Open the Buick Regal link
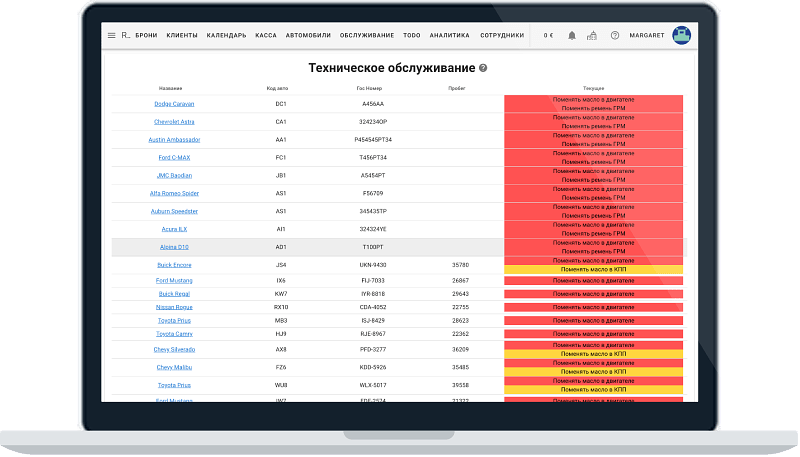 (174, 294)
